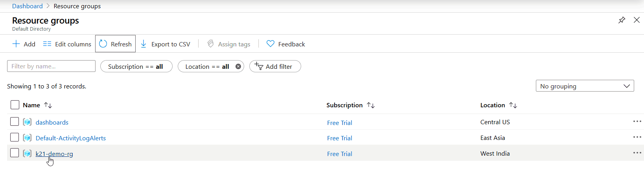Open ellipsis menu for dashboards row
This screenshot has width=644, height=180.
pos(637,121)
